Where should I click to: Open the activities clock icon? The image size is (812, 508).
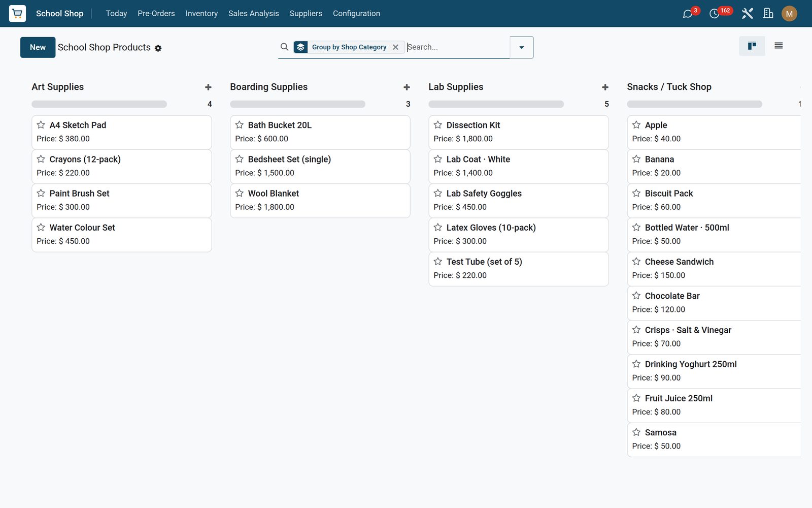coord(714,14)
